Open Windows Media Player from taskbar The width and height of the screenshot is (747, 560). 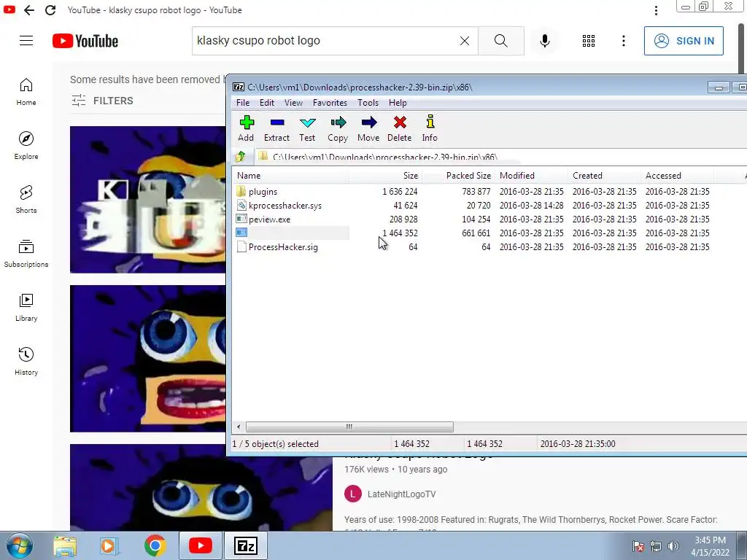[109, 545]
